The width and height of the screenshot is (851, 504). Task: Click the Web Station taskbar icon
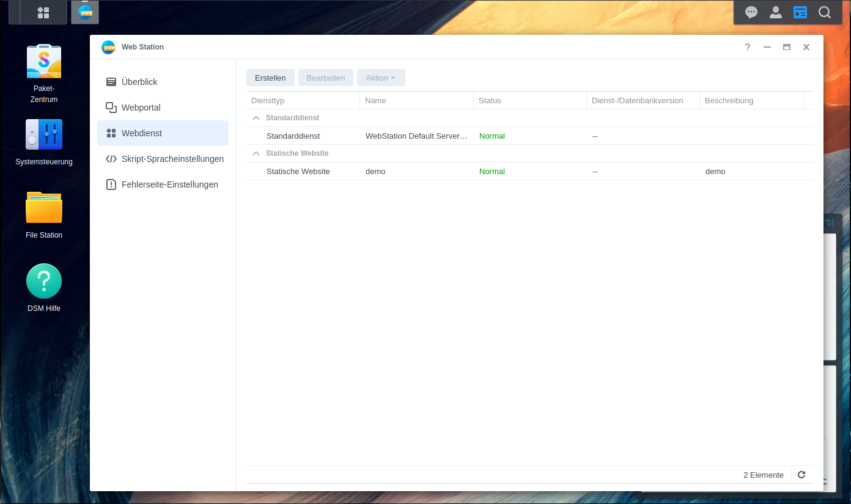click(85, 12)
